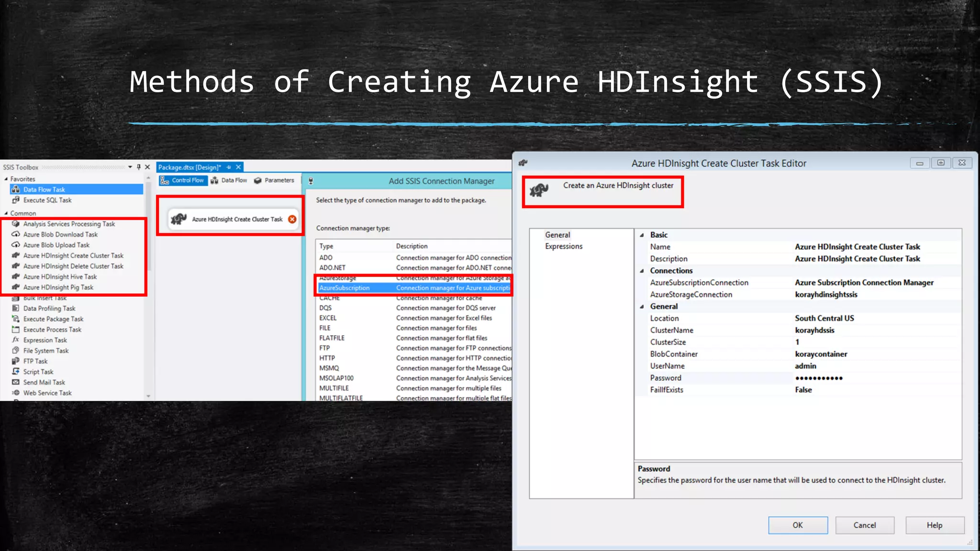Open the Parameters tab
980x551 pixels.
click(x=274, y=180)
